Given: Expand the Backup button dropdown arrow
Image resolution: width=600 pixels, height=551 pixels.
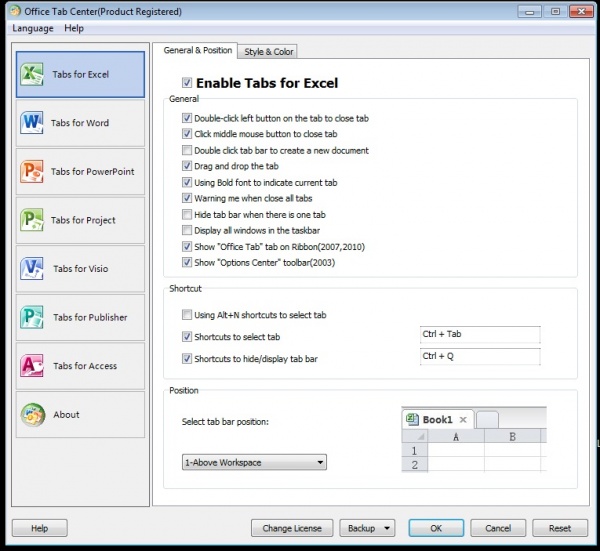Looking at the screenshot, I should click(x=387, y=528).
